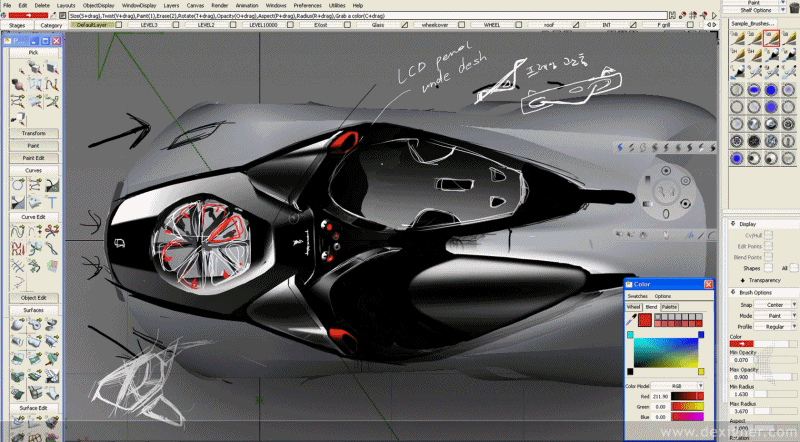
Task: Click the eyedropper in the Color window
Action: [631, 320]
